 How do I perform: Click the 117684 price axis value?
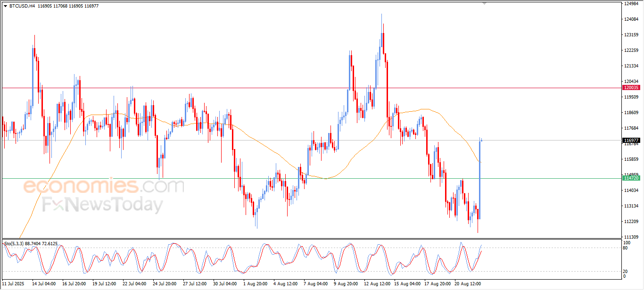631,128
